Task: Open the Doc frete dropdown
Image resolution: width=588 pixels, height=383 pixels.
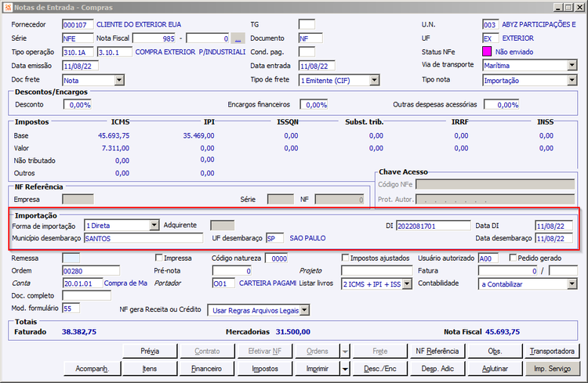Action: click(x=119, y=80)
